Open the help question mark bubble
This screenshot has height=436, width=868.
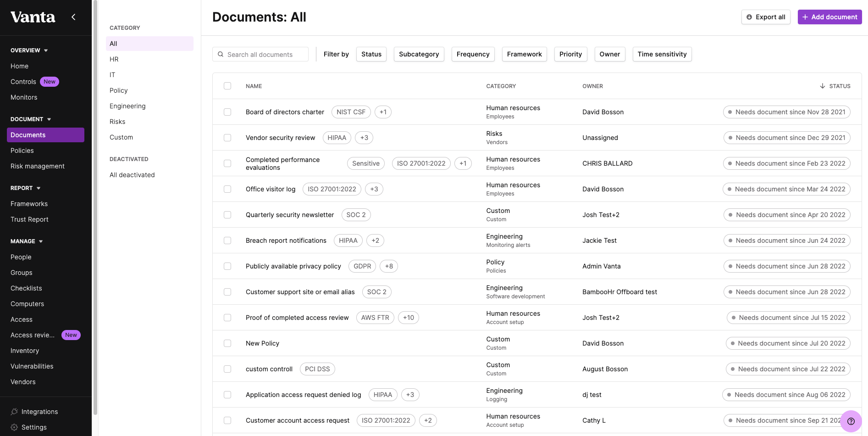coord(851,421)
